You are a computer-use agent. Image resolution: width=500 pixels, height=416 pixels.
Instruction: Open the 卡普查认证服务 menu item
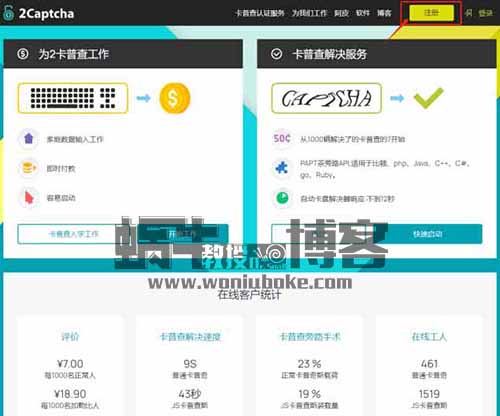[x=260, y=13]
